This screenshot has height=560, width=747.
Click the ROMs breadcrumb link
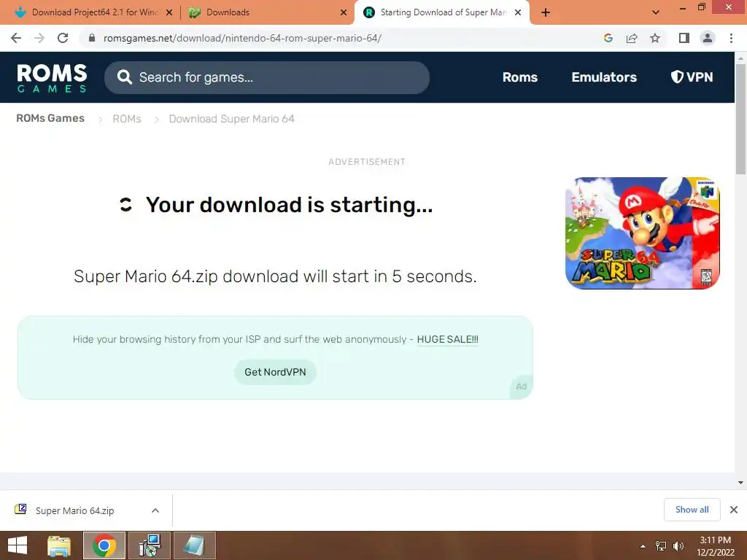pos(127,119)
